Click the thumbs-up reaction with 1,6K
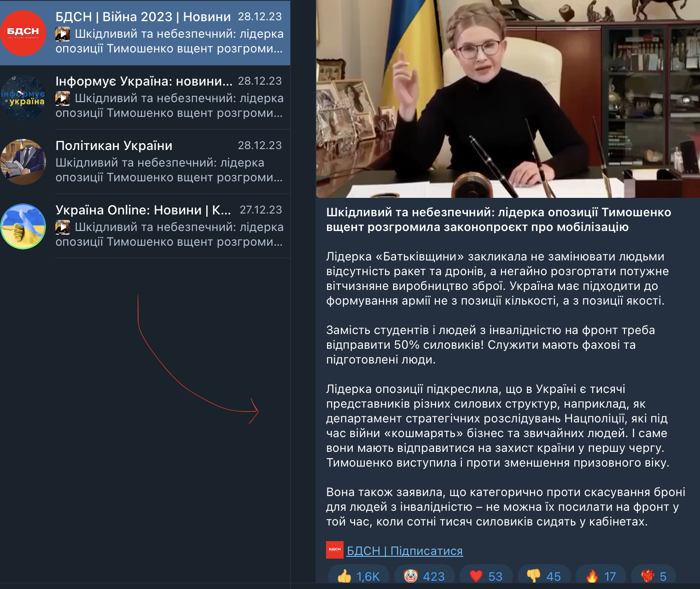This screenshot has height=589, width=700. [x=358, y=576]
